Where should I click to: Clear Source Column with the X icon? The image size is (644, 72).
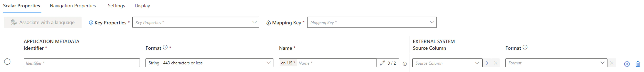click(x=495, y=63)
